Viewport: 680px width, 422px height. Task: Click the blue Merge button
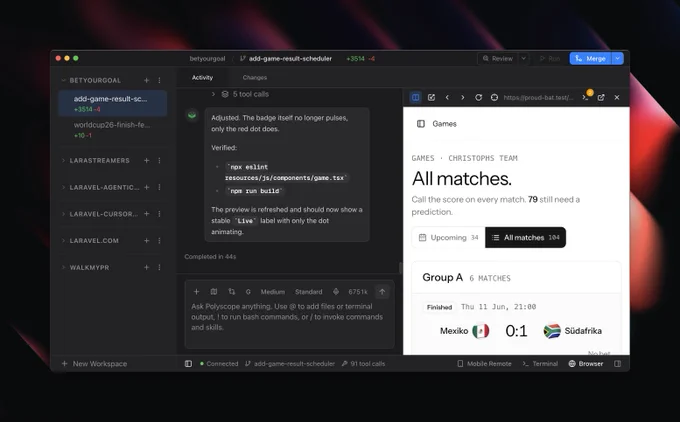click(x=590, y=59)
